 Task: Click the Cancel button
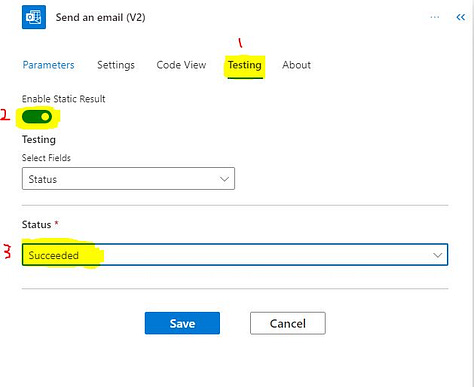pyautogui.click(x=288, y=323)
